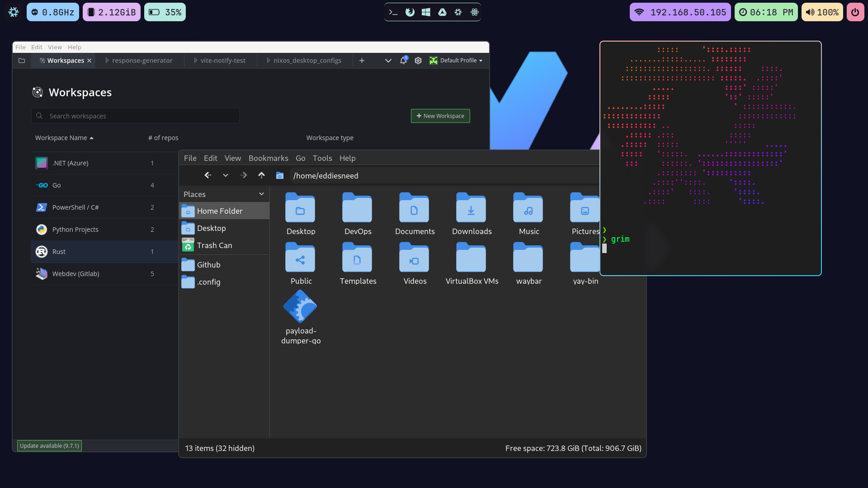Open the terminal launcher icon in top dock
The image size is (868, 488).
coord(393,12)
